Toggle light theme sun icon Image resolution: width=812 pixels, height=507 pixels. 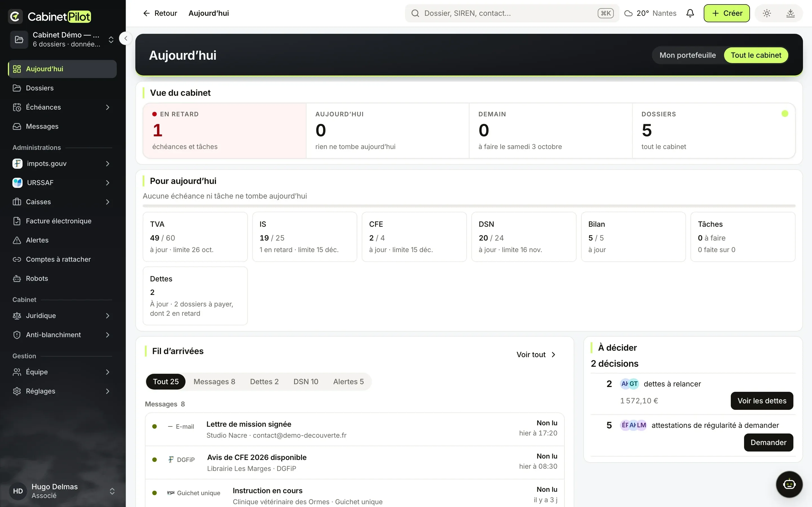click(767, 13)
